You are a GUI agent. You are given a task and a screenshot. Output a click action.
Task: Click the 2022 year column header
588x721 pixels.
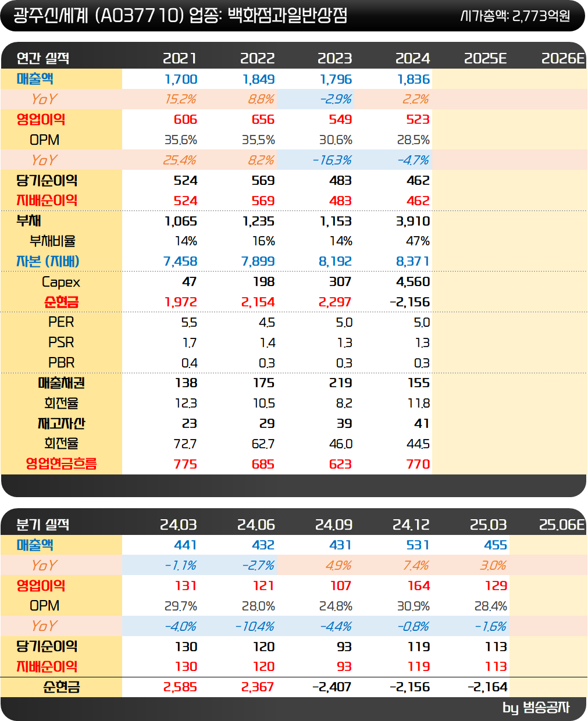pyautogui.click(x=257, y=58)
